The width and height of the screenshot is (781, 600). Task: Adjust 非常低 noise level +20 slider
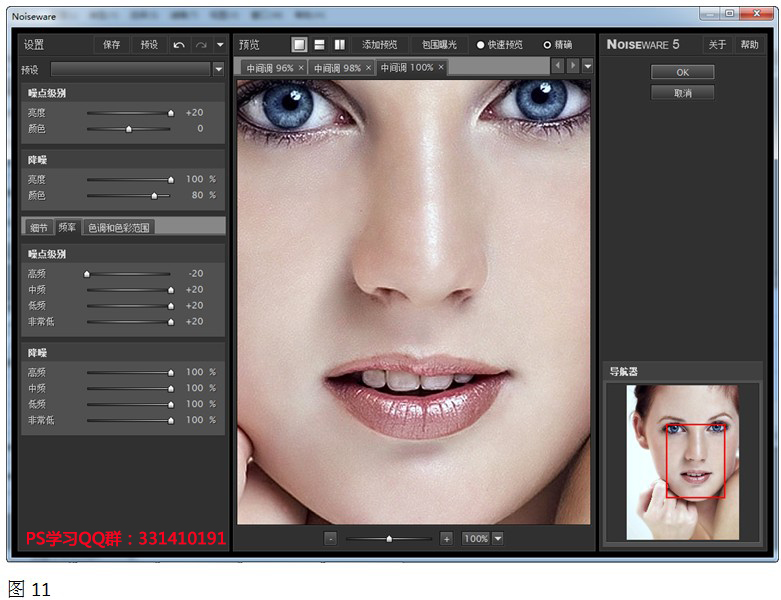(171, 322)
